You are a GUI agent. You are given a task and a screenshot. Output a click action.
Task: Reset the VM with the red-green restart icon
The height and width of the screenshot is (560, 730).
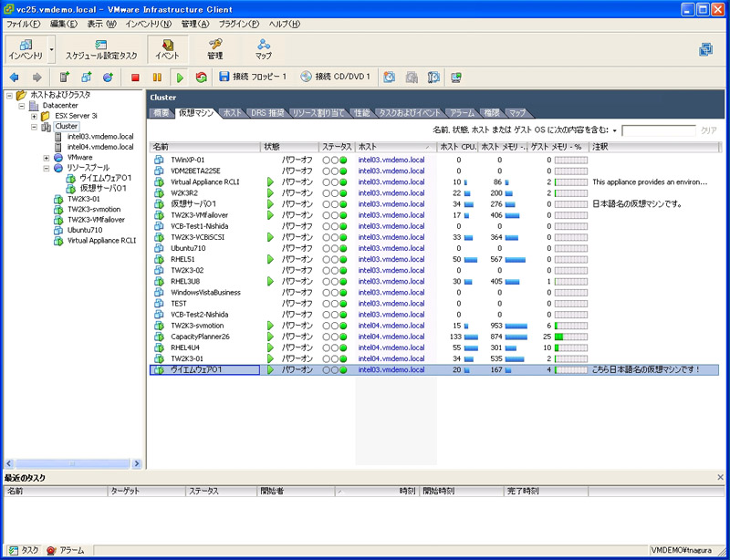point(201,78)
